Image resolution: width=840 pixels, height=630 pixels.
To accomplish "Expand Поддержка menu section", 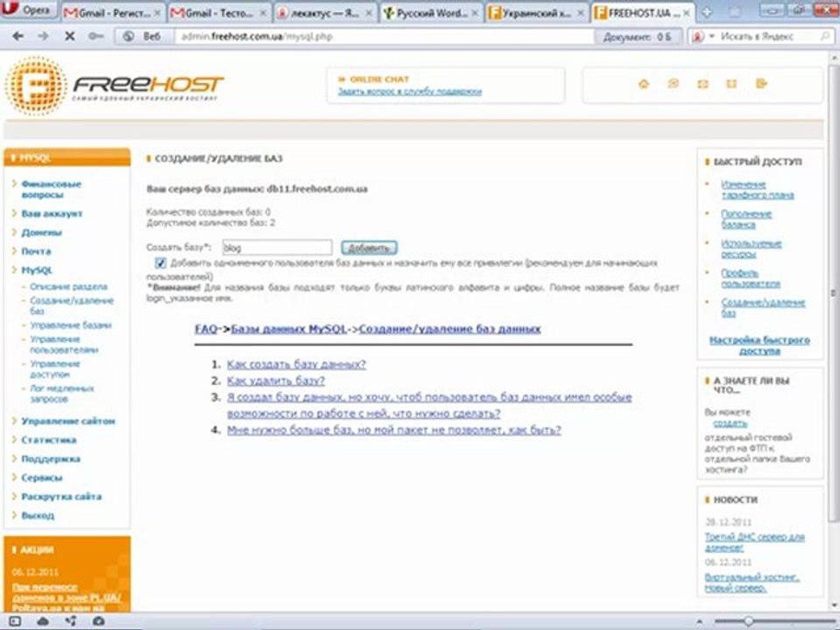I will click(51, 459).
